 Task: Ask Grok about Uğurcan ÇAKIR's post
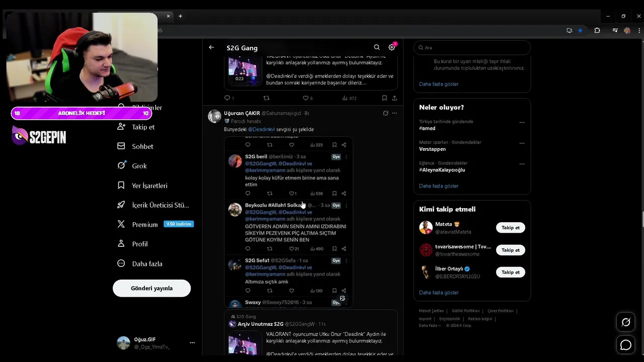click(x=385, y=113)
